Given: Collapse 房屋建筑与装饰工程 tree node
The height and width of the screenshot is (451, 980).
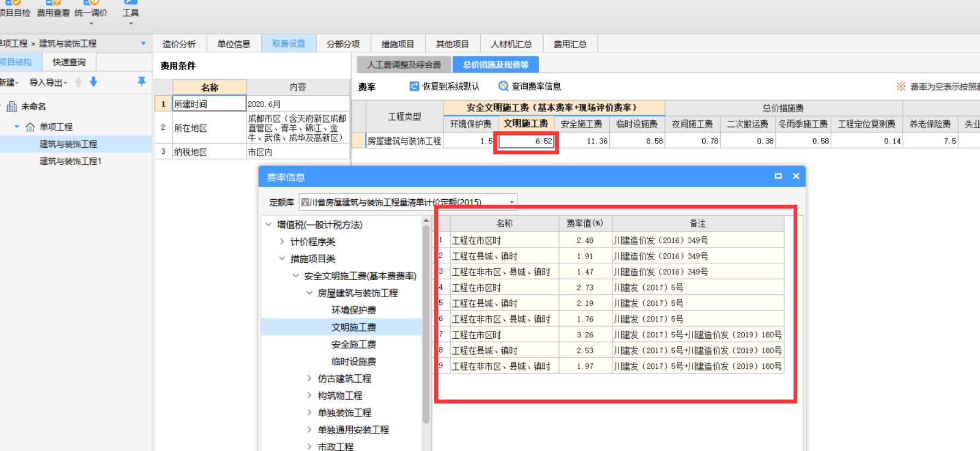Looking at the screenshot, I should tap(310, 293).
